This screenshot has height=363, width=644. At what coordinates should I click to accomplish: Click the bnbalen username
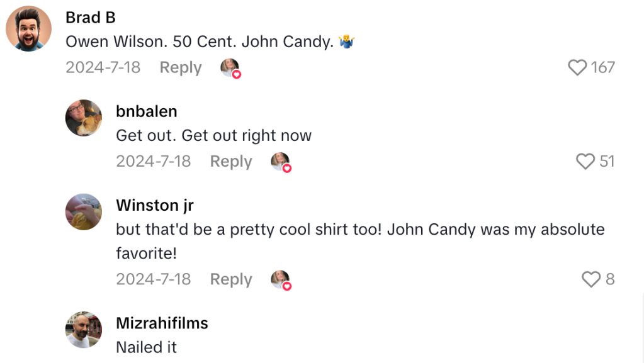click(145, 111)
